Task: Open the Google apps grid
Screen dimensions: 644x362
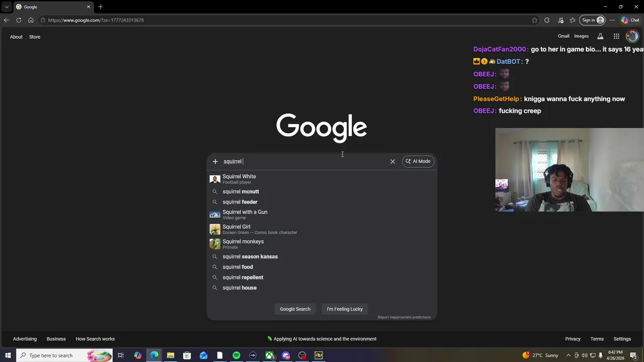Action: point(616,36)
